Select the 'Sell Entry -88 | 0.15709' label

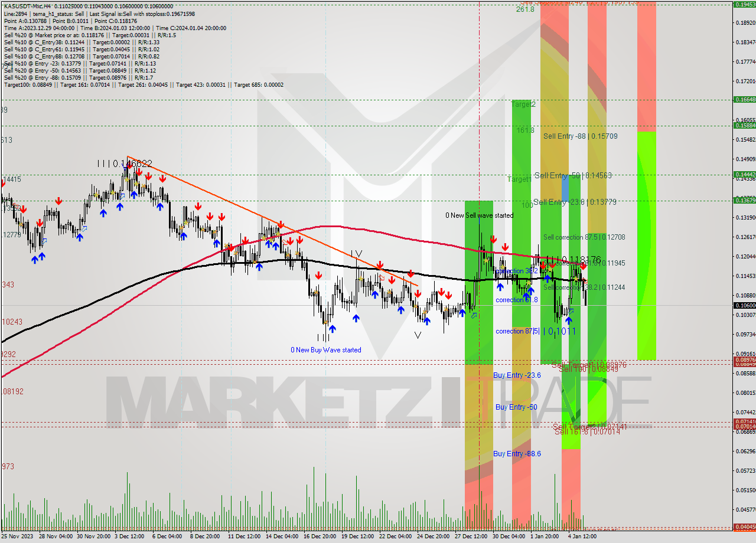581,136
